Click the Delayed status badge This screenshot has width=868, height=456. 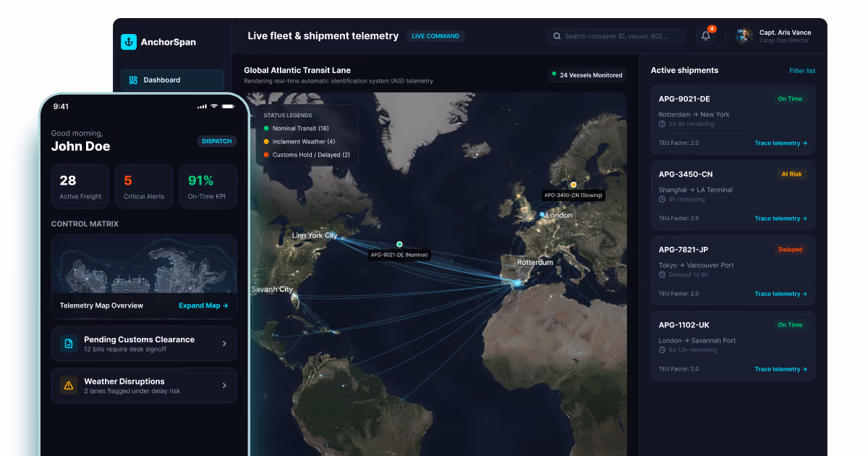(x=790, y=250)
